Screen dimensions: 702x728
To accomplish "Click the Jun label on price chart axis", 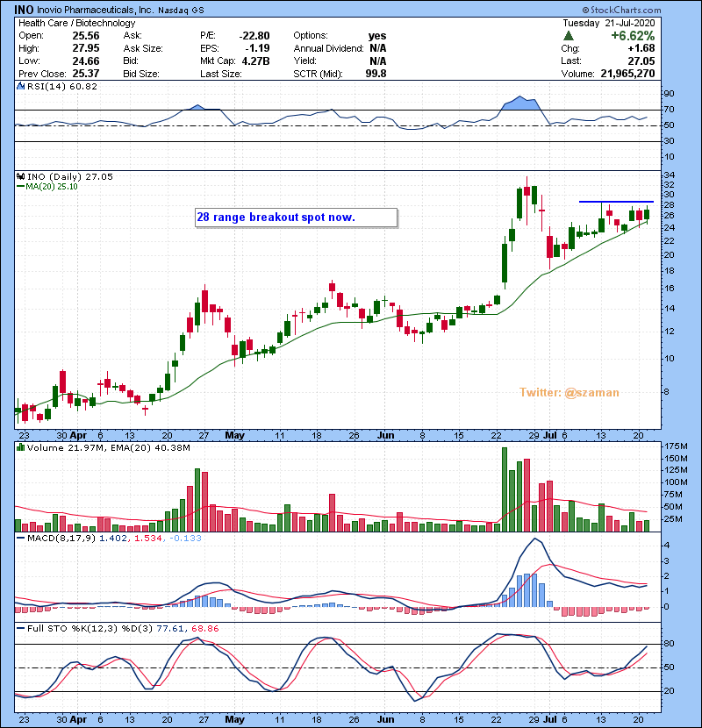I will pyautogui.click(x=385, y=436).
